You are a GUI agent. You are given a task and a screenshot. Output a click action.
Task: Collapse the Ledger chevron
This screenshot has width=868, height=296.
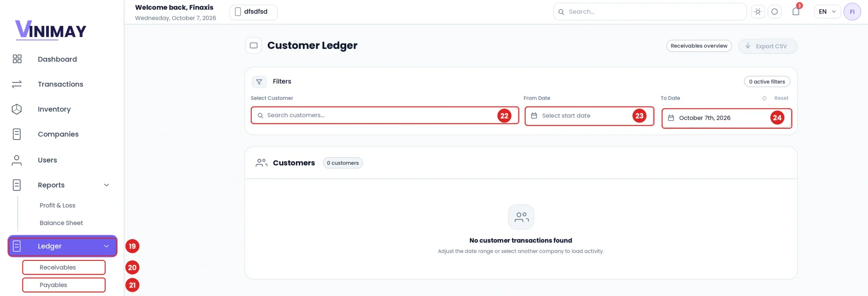pyautogui.click(x=106, y=246)
